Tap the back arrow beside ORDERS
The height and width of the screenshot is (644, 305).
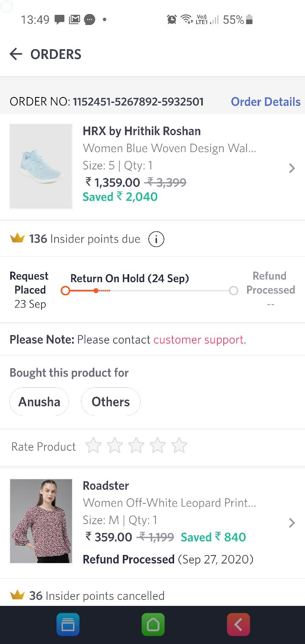pyautogui.click(x=16, y=54)
